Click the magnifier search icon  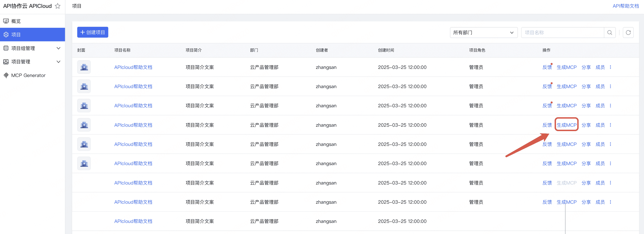pyautogui.click(x=610, y=33)
